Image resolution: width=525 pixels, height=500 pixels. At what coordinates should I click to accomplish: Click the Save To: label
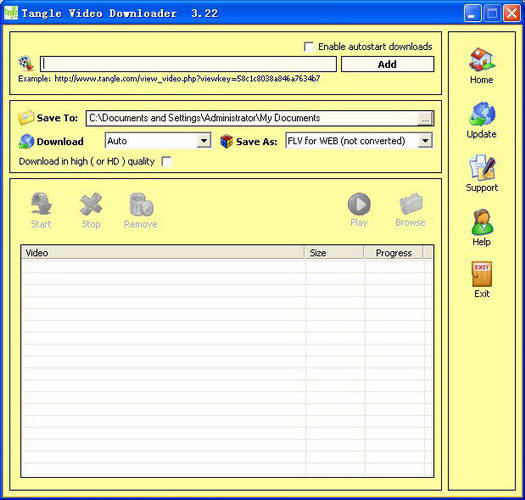click(x=57, y=118)
